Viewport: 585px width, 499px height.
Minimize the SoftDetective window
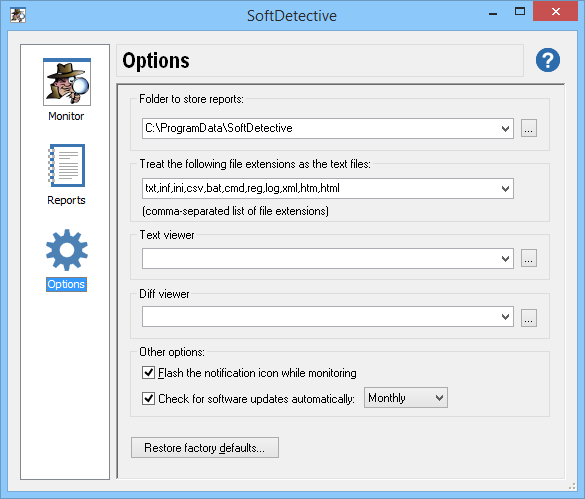[x=493, y=13]
